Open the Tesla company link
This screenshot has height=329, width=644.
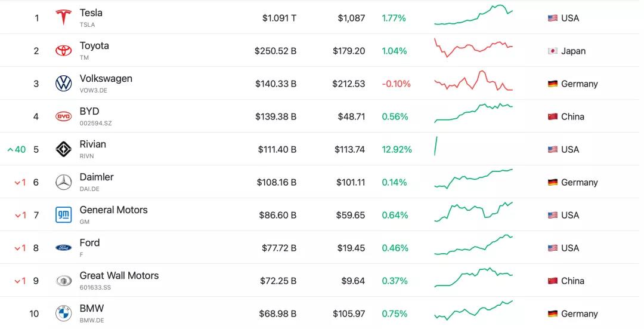[91, 13]
